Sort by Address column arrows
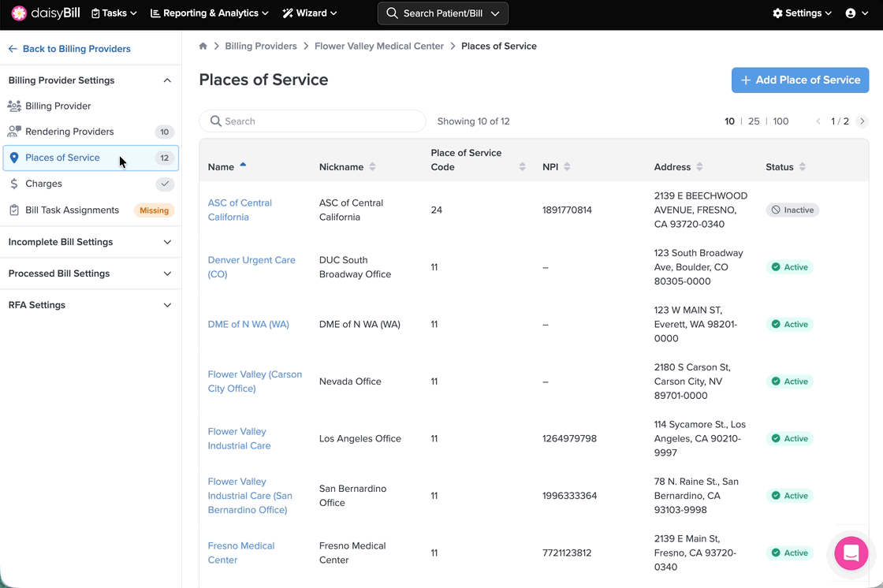This screenshot has width=883, height=588. coord(699,167)
